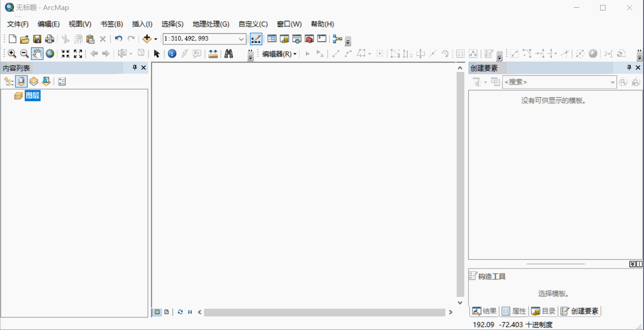Open the 地理处理(G) menu

click(211, 24)
